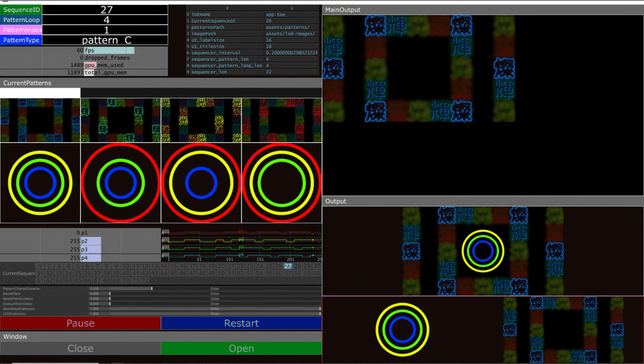Viewport: 644px width, 364px height.
Task: Pick sequence cell 45 in grid
Action: [173, 273]
